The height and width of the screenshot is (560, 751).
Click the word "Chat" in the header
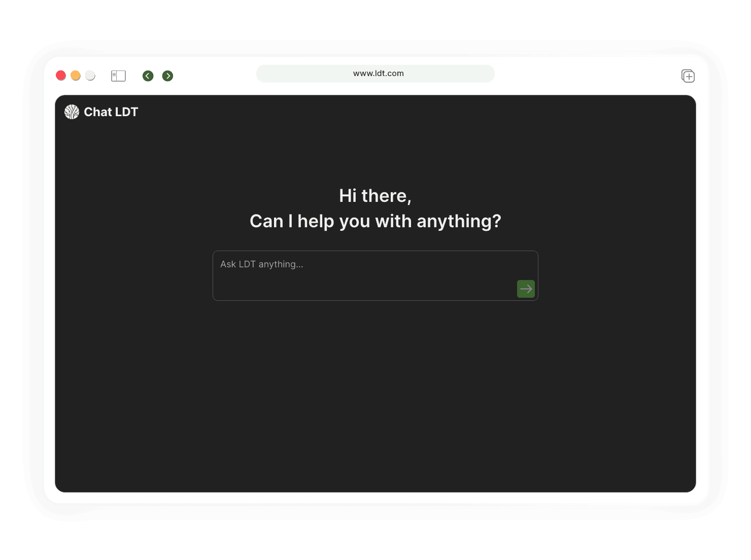97,112
